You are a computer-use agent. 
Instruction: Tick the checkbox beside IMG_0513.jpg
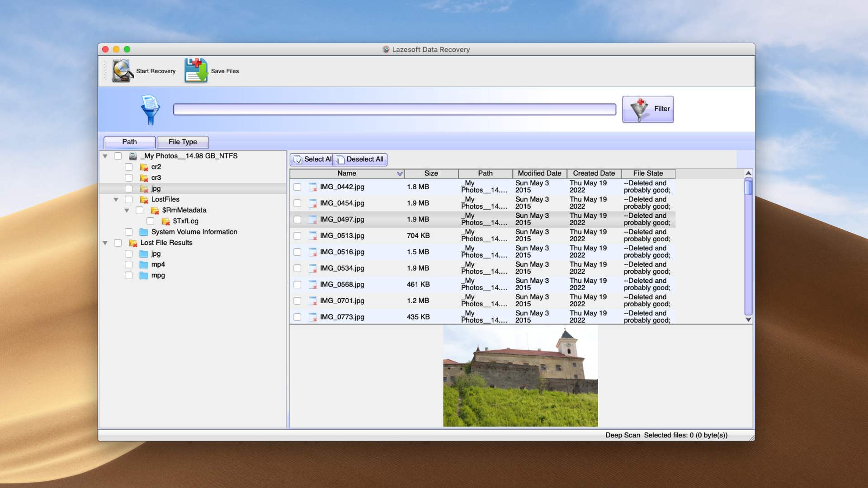point(297,236)
